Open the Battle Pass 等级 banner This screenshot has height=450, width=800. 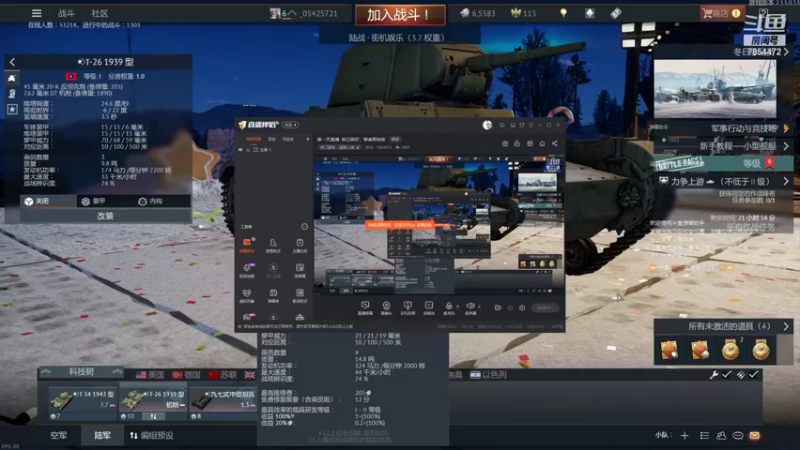[721, 163]
